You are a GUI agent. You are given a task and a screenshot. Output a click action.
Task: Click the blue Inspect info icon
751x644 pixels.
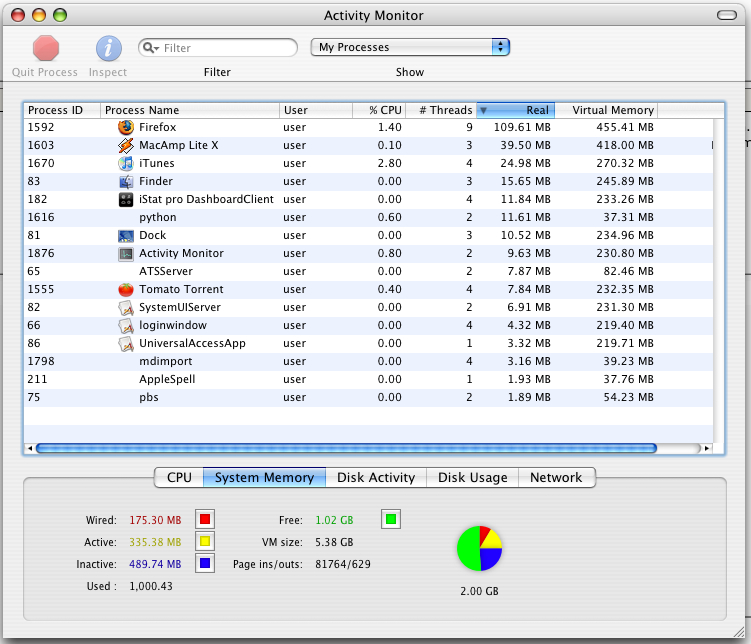[x=109, y=48]
